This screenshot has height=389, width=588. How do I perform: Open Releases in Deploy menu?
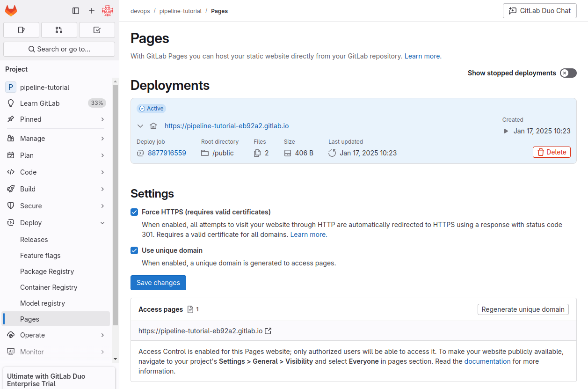[56, 239]
